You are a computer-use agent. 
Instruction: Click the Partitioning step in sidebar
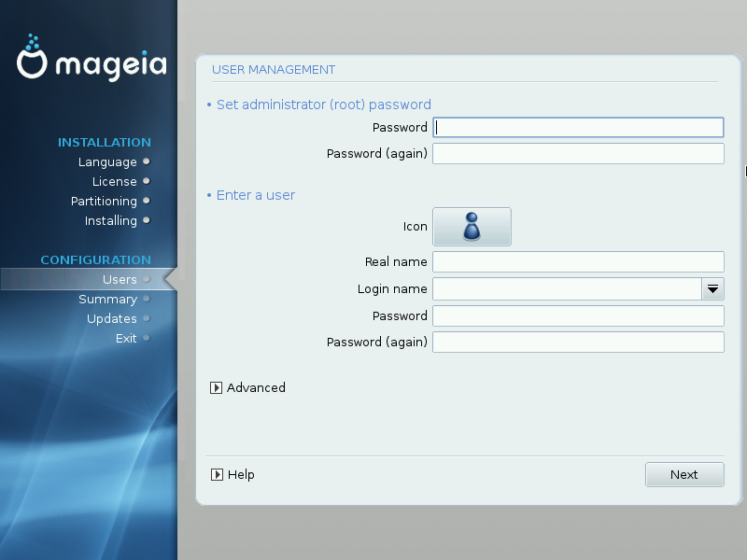[104, 202]
